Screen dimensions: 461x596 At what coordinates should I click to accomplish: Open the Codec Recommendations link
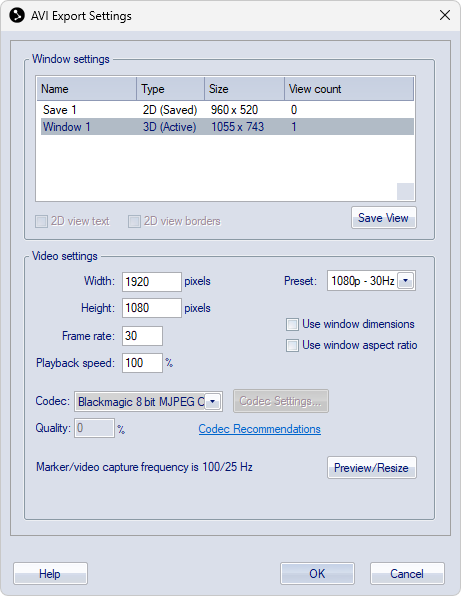click(x=260, y=429)
